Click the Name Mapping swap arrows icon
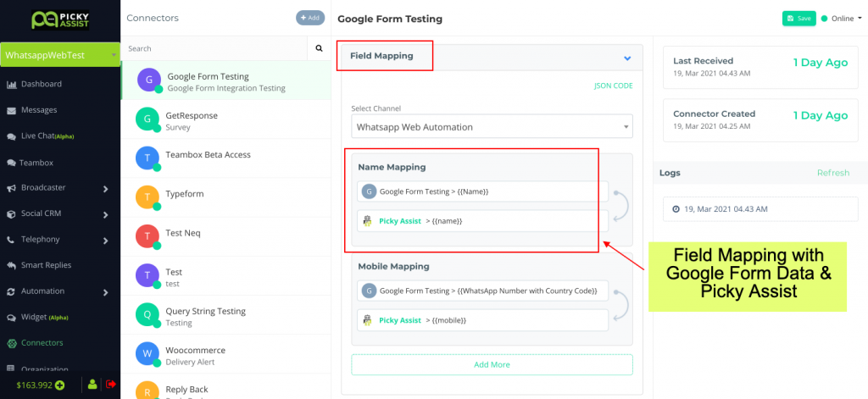 (621, 206)
